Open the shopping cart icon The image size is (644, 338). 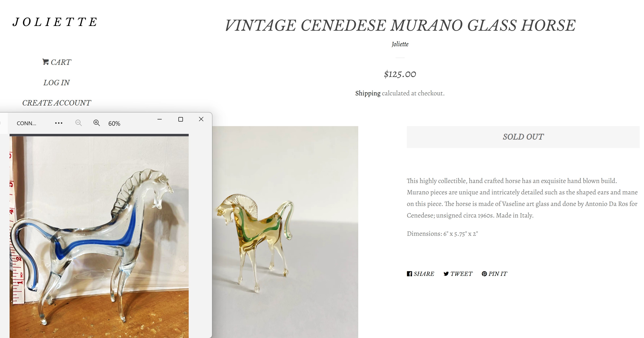pos(46,62)
